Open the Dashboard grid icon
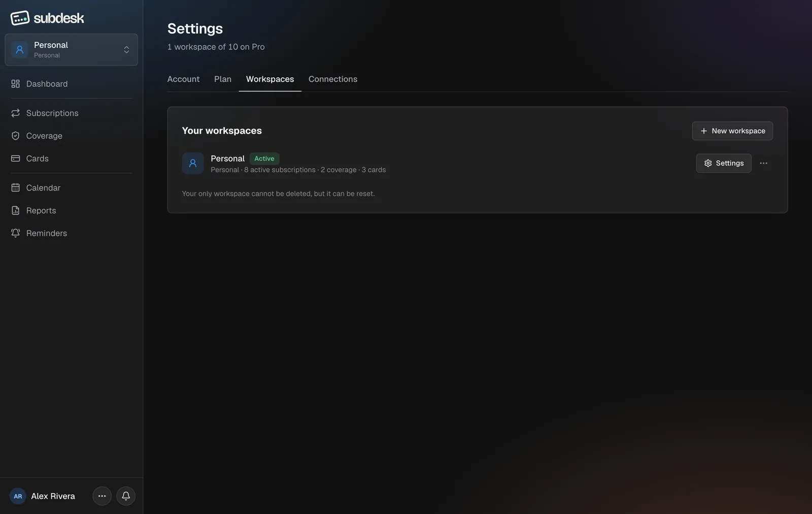Screen dimensions: 812x514 [x=16, y=84]
